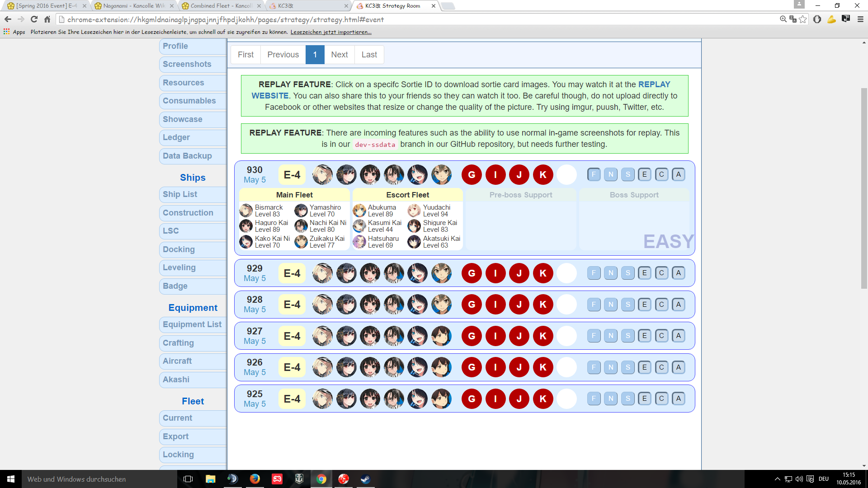Select page 1 in pagination
This screenshot has height=488, width=868.
315,55
